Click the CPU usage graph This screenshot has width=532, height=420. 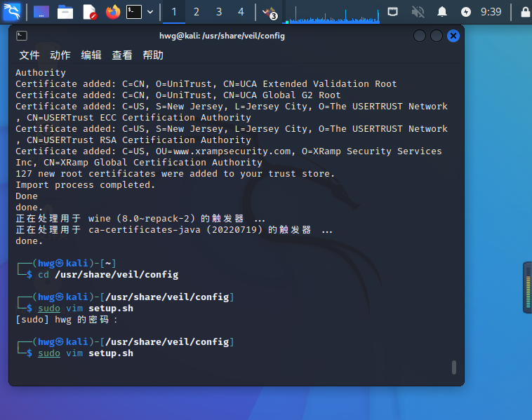tap(333, 13)
